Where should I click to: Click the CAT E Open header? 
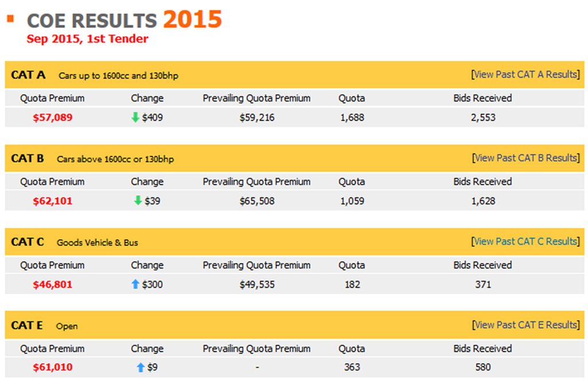[x=44, y=325]
